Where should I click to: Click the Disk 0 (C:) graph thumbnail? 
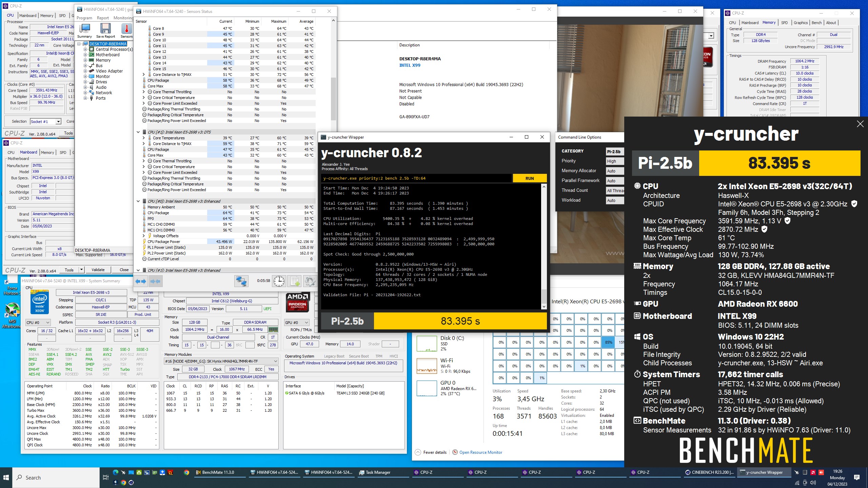click(x=427, y=344)
